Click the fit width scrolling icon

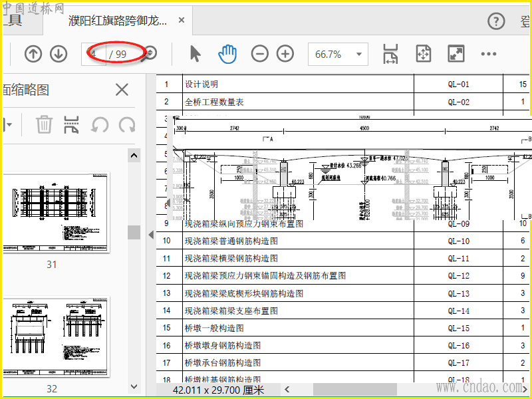pos(390,54)
